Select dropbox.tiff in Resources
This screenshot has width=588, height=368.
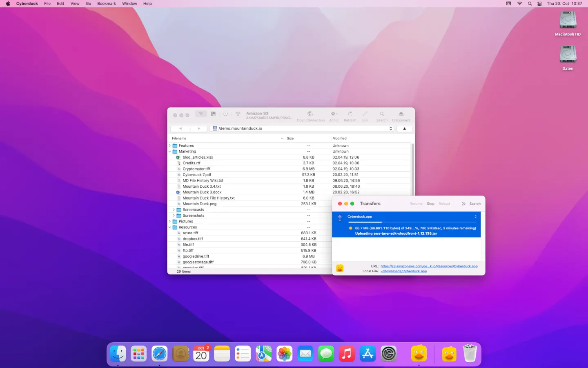(x=193, y=239)
